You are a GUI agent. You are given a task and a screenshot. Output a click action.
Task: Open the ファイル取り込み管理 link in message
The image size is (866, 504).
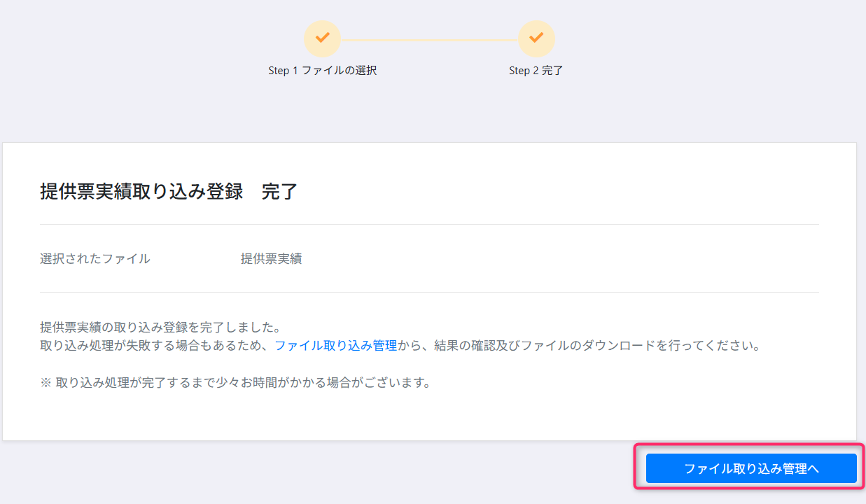335,346
